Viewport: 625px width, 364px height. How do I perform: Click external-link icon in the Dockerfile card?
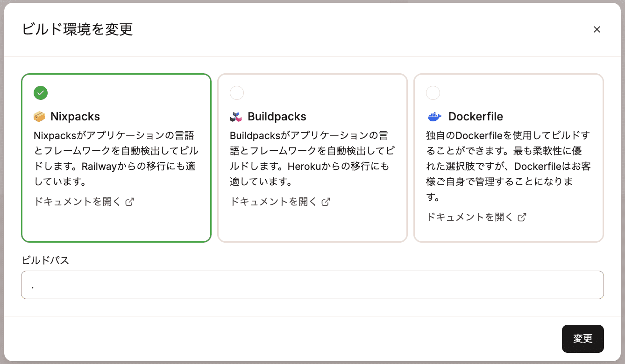point(522,217)
